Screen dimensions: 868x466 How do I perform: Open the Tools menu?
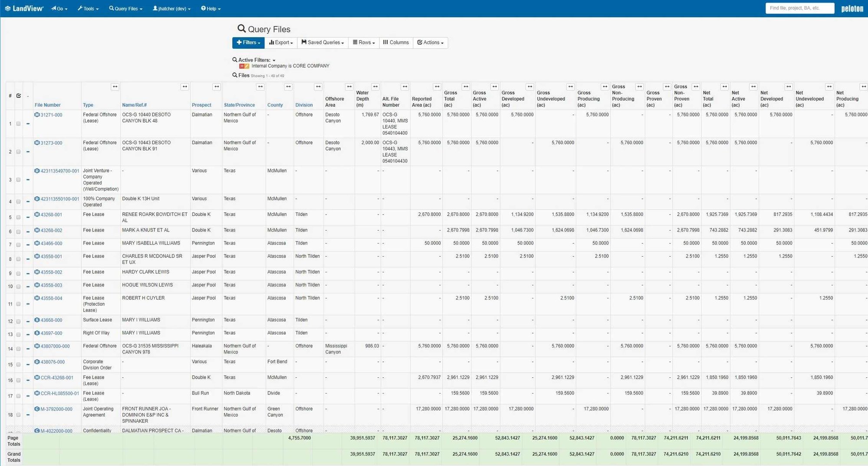(88, 8)
